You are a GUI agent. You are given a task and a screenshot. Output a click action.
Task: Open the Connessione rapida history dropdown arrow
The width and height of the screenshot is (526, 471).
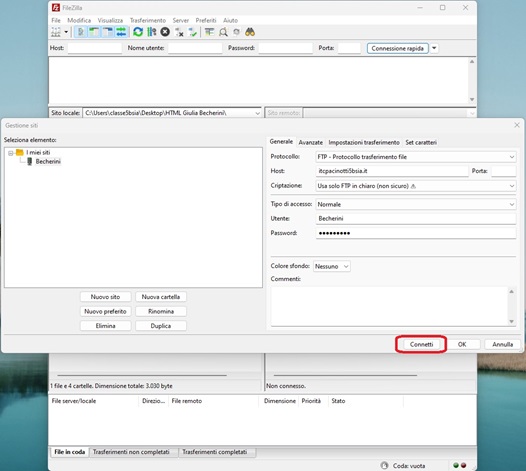[434, 48]
